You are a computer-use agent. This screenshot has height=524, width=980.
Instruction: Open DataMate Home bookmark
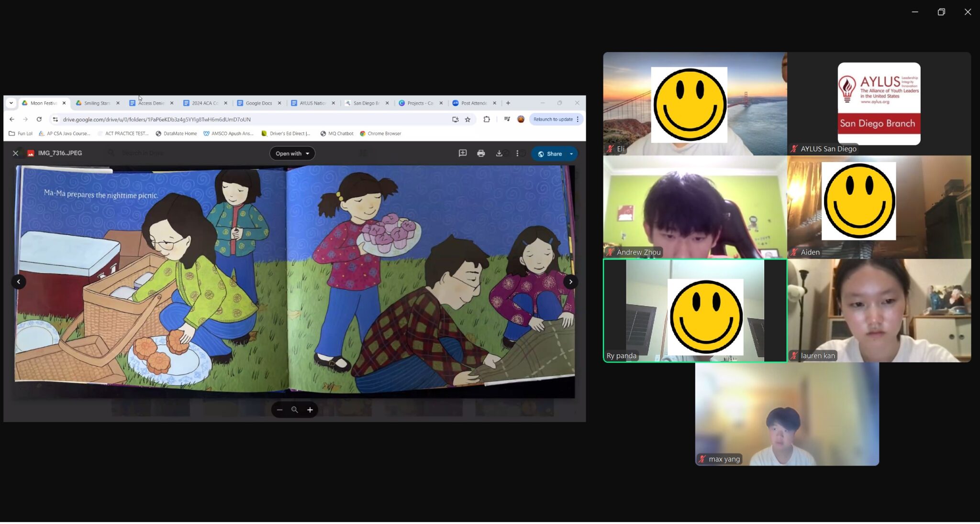(176, 134)
